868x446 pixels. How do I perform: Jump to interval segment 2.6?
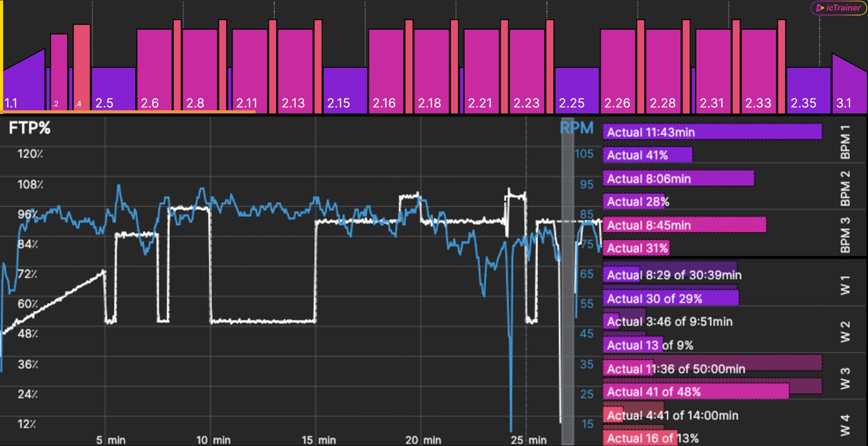pyautogui.click(x=154, y=72)
